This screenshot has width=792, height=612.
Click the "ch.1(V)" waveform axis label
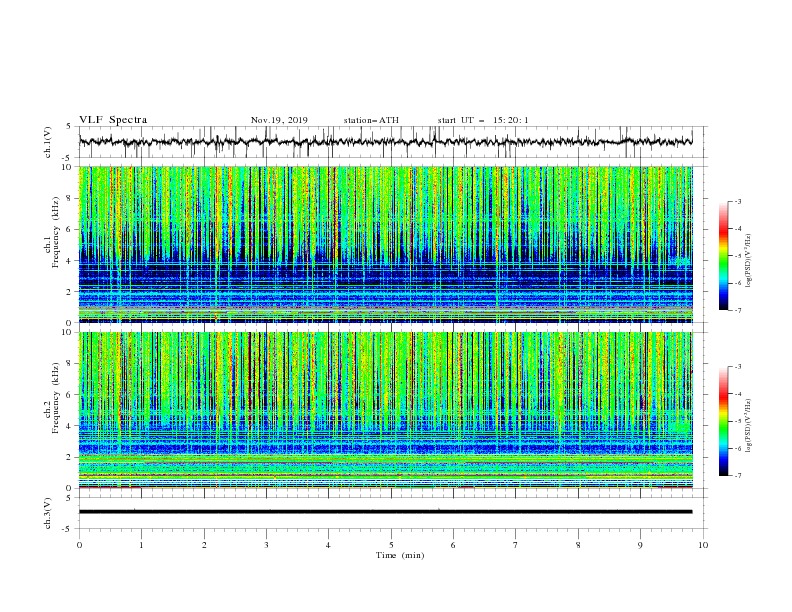48,142
